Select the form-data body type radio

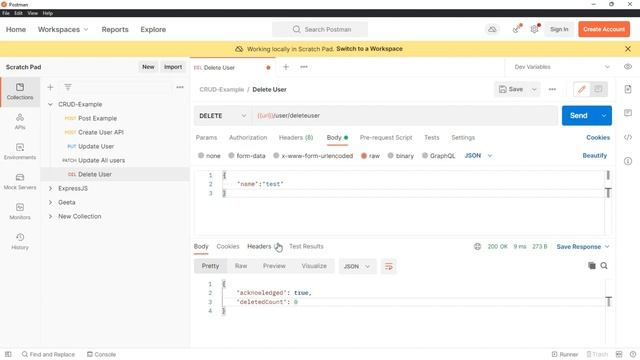point(231,156)
